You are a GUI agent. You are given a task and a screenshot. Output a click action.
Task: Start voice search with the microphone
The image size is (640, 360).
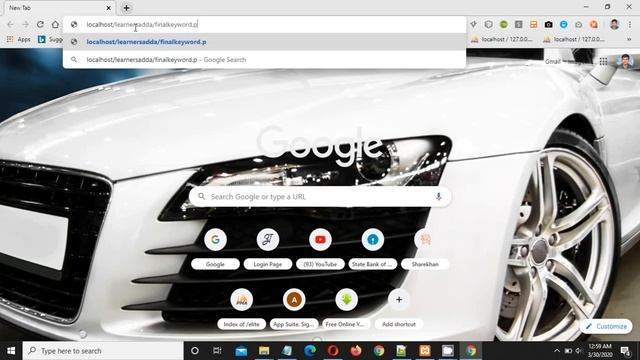[439, 197]
